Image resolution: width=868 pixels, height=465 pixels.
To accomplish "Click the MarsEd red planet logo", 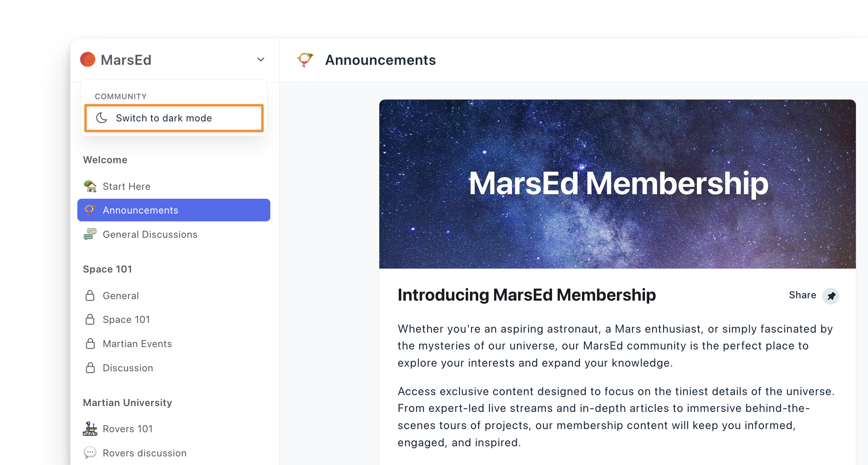I will point(88,60).
